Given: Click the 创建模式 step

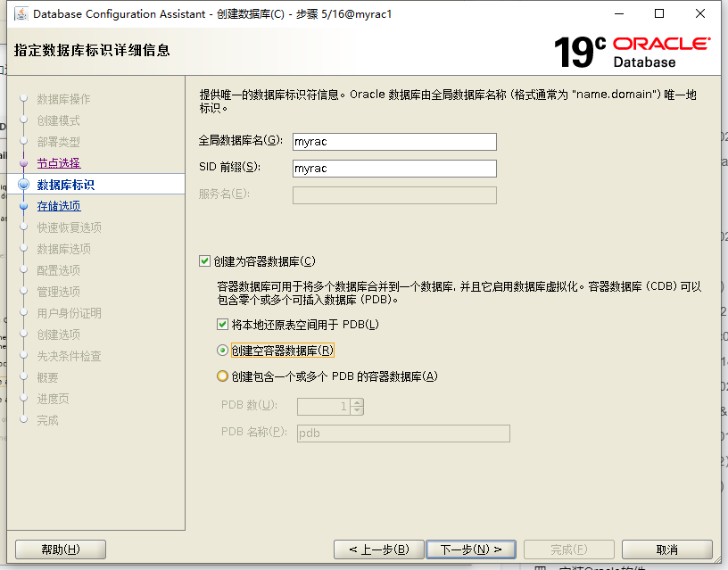Looking at the screenshot, I should pyautogui.click(x=59, y=120).
